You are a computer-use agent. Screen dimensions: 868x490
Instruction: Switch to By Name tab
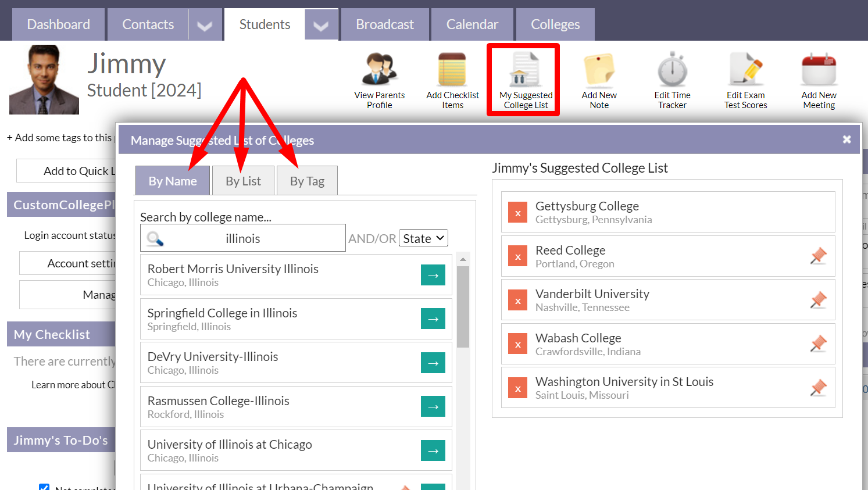point(173,181)
